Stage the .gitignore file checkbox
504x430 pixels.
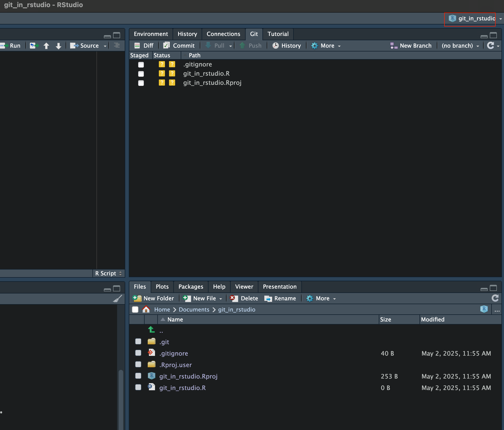point(141,65)
